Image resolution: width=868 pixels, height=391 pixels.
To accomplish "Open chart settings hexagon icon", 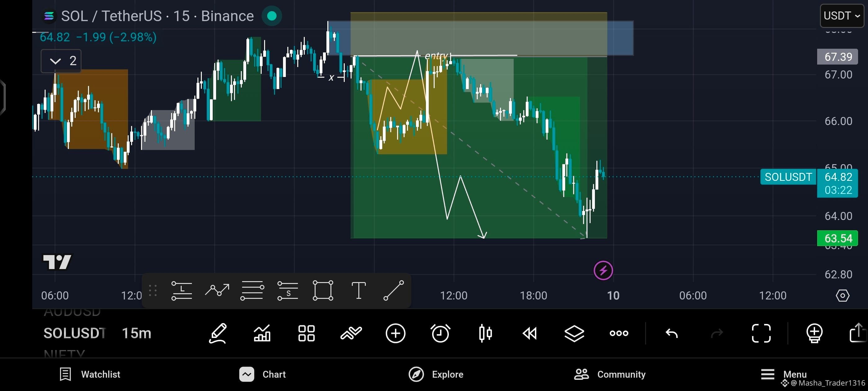I will (842, 295).
